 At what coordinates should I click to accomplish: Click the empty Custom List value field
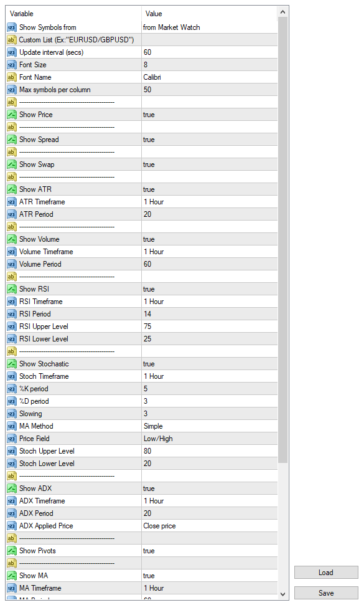[x=210, y=40]
